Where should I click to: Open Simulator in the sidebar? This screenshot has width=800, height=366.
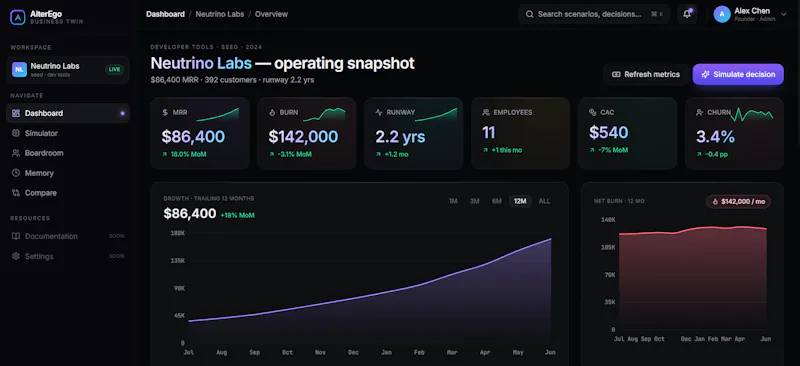coord(68,133)
